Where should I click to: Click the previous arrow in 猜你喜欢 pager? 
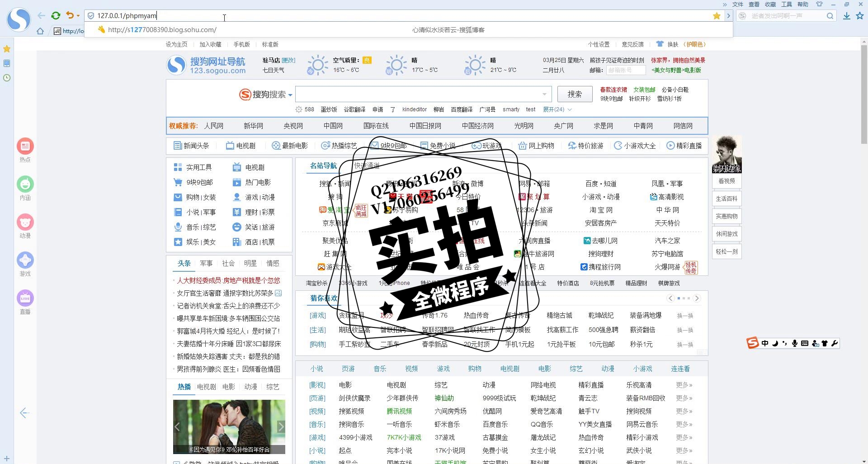670,298
